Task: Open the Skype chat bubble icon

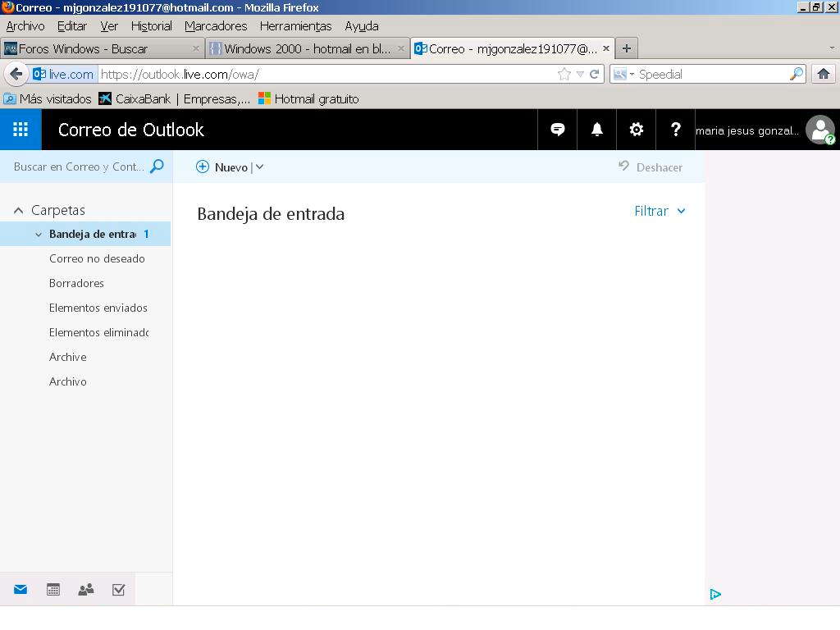Action: pyautogui.click(x=558, y=130)
